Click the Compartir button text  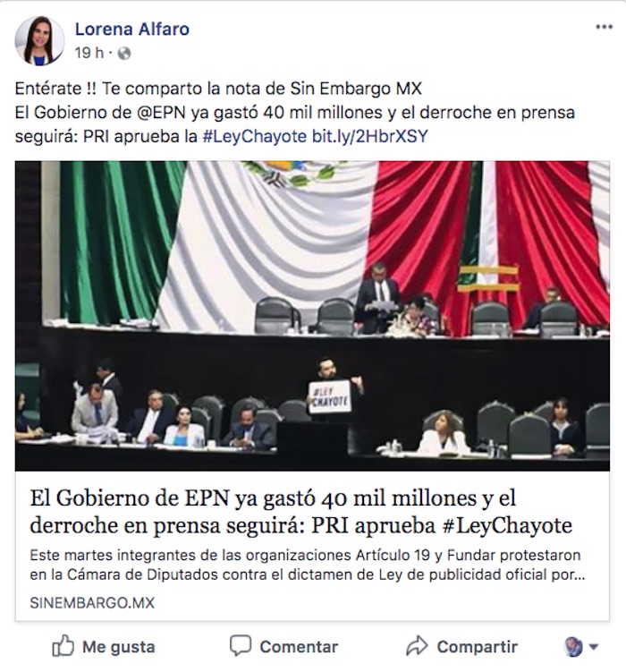point(478,647)
